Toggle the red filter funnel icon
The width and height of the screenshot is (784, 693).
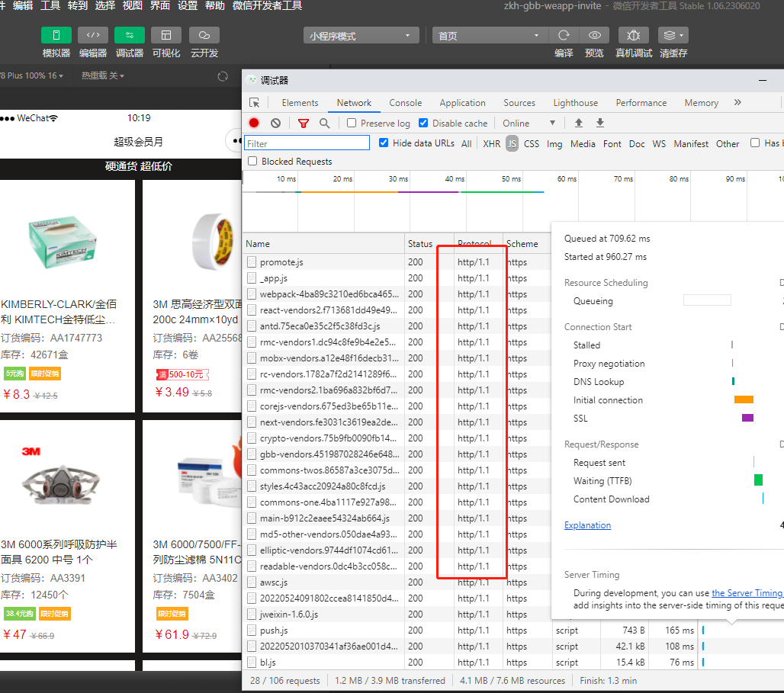303,123
